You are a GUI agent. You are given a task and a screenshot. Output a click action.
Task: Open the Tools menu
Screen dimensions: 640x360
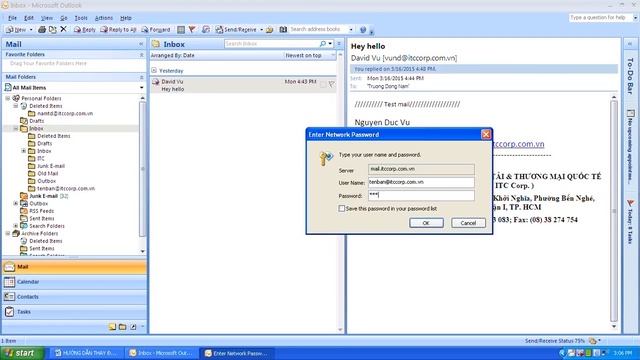coord(81,18)
